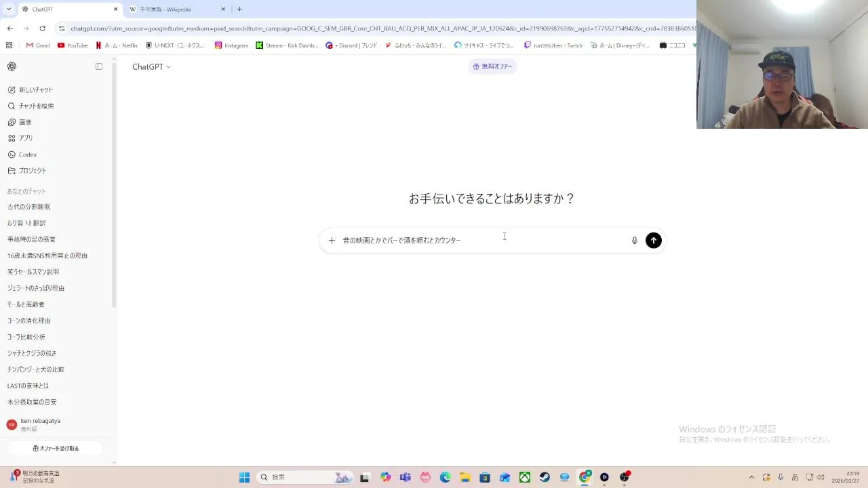Click the Windows taskbar search box
This screenshot has width=868, height=488.
point(305,477)
